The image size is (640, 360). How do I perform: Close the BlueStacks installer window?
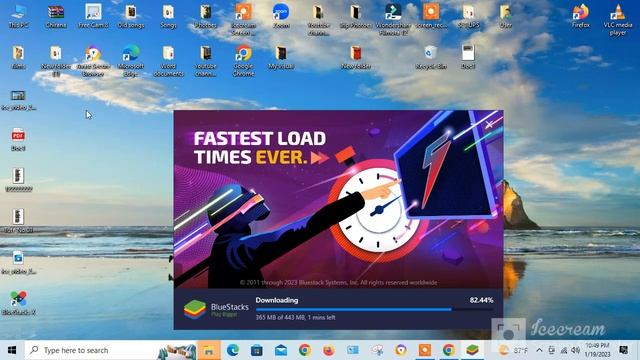(489, 124)
